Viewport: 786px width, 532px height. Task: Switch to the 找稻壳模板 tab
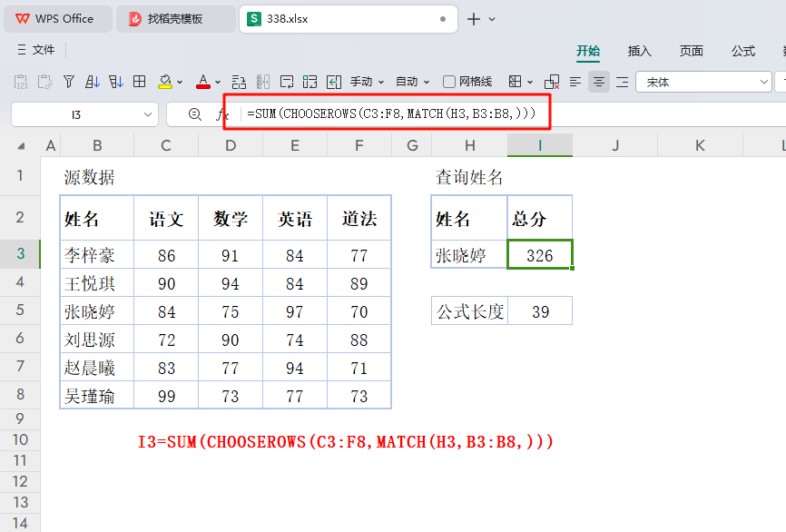tap(175, 19)
